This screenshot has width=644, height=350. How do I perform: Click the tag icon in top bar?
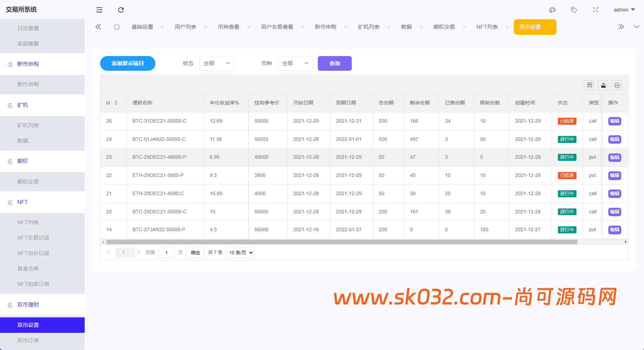(x=574, y=10)
